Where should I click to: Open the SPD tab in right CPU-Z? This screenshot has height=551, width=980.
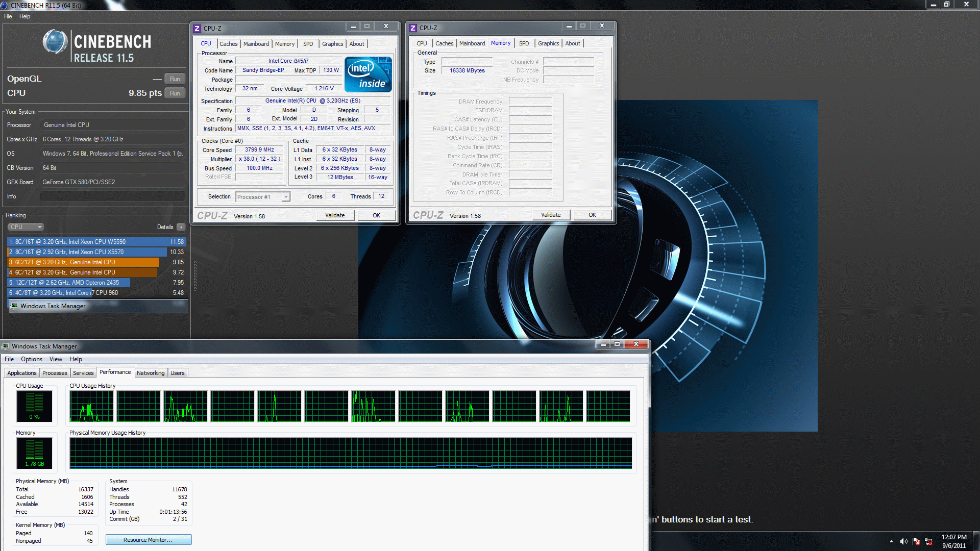(524, 43)
